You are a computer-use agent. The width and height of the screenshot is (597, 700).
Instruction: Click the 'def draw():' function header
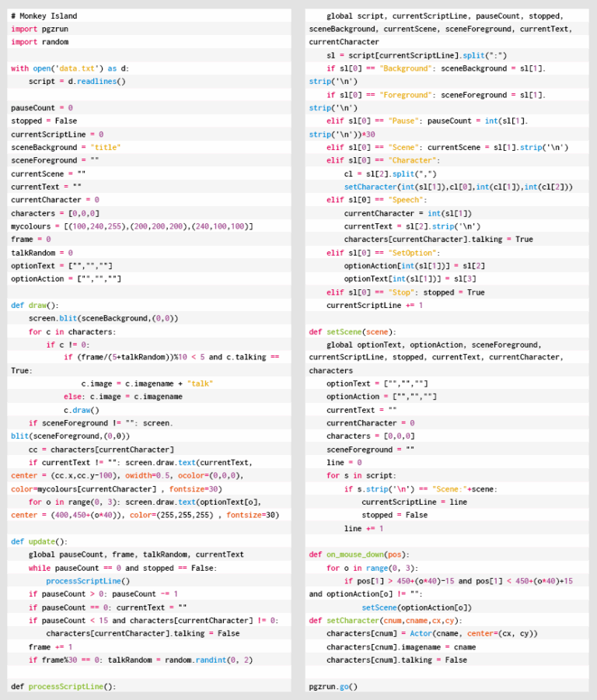point(35,306)
